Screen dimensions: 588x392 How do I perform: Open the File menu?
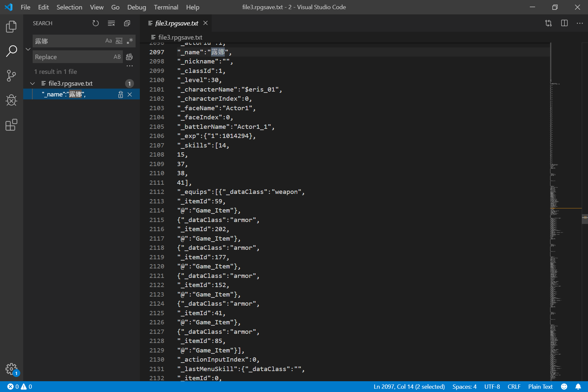(x=25, y=7)
